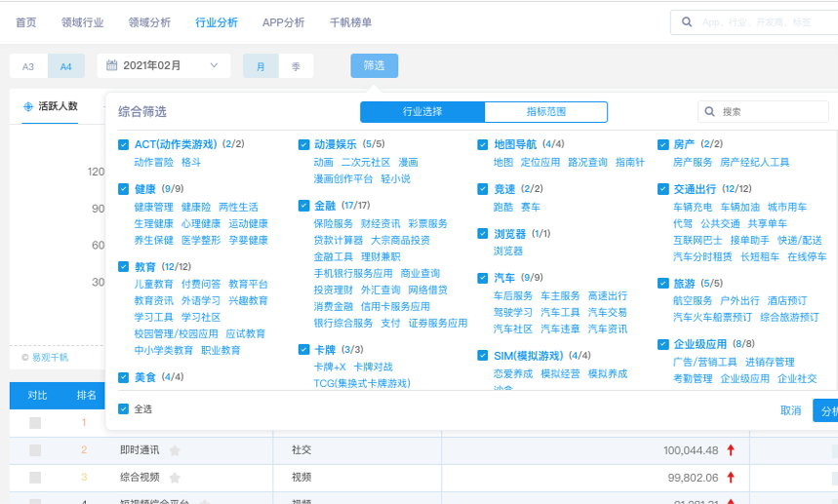Screen dimensions: 838x504
Task: Uncheck the 浏览器 category checkbox
Action: [x=483, y=233]
